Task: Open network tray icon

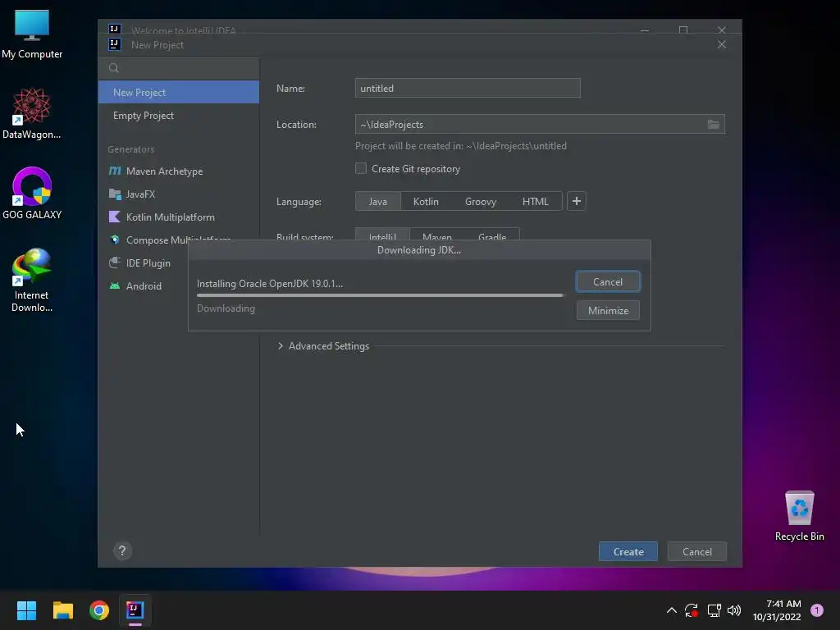Action: click(714, 610)
